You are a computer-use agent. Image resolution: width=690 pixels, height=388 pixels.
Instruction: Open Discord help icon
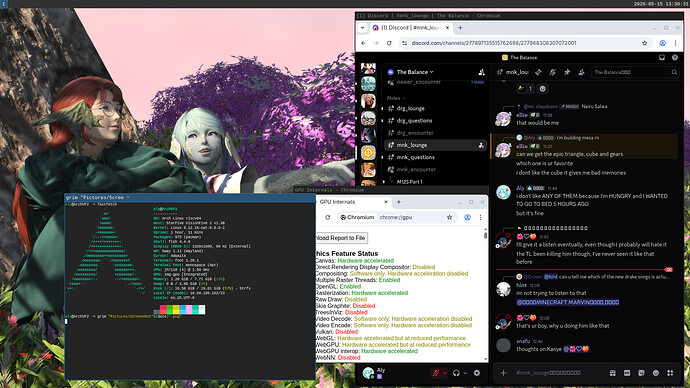675,58
